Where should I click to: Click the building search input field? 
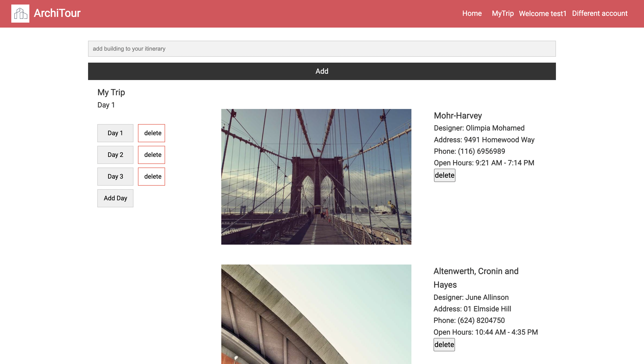[322, 49]
